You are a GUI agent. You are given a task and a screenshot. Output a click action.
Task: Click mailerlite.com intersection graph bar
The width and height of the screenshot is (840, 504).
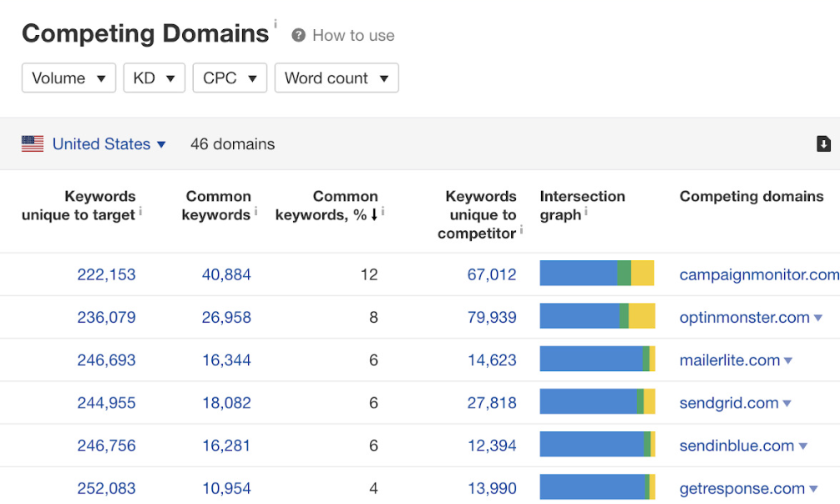pyautogui.click(x=597, y=359)
